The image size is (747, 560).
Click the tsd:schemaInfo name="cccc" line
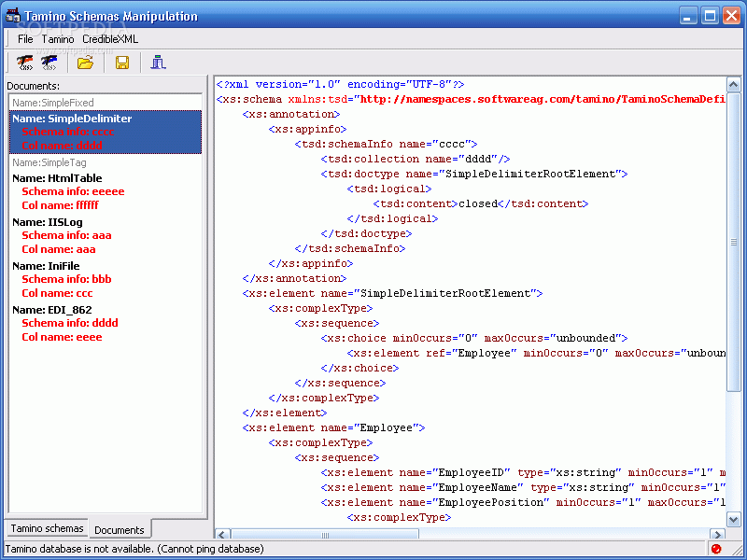[x=386, y=144]
